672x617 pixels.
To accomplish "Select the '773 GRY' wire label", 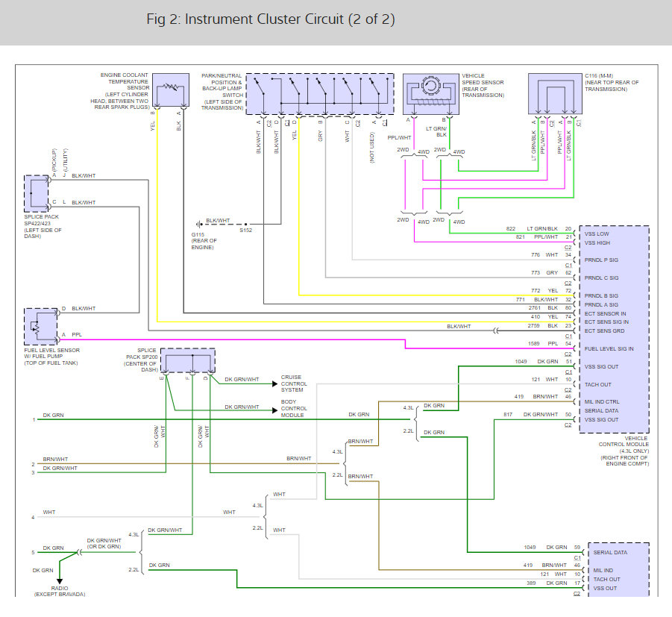I will (x=544, y=273).
